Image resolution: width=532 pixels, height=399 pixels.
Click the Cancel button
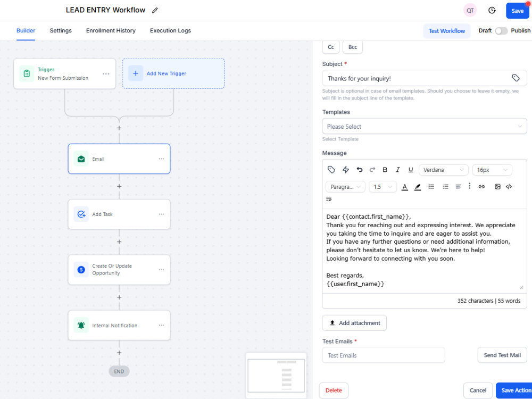click(478, 390)
